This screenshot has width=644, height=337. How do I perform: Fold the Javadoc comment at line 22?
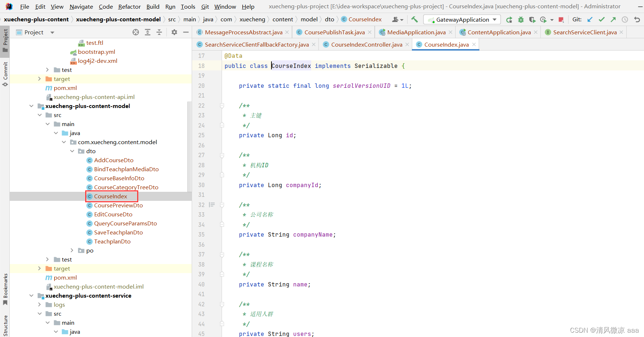pyautogui.click(x=222, y=105)
